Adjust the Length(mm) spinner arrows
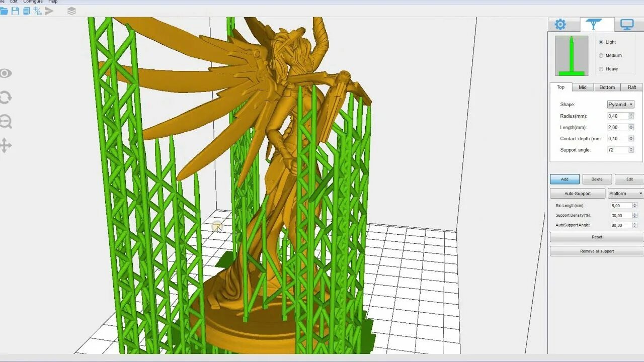Screen dimensions: 644x362 631,127
